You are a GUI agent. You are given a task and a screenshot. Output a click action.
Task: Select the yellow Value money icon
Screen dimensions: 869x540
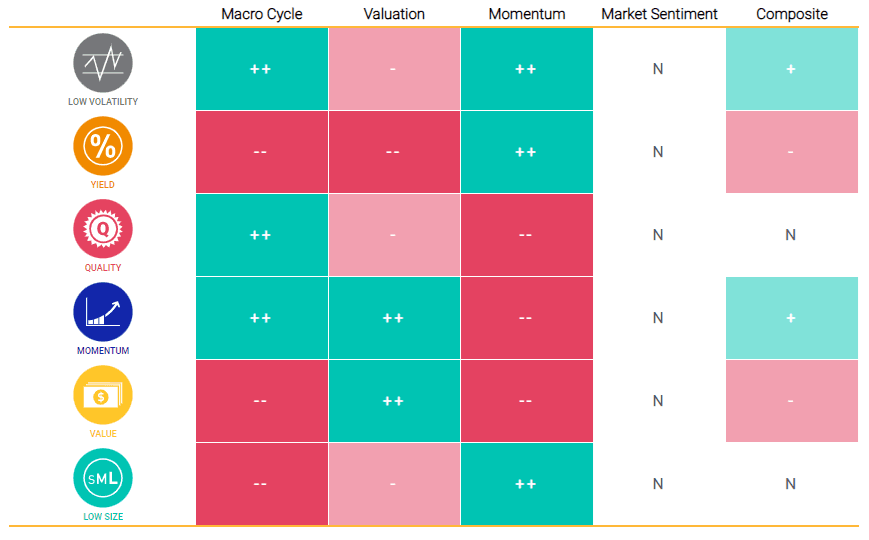(x=103, y=395)
